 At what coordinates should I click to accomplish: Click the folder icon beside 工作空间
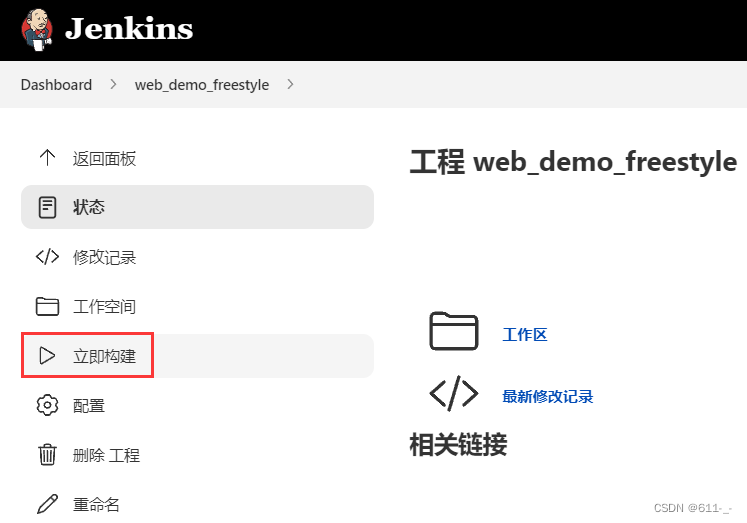point(47,306)
